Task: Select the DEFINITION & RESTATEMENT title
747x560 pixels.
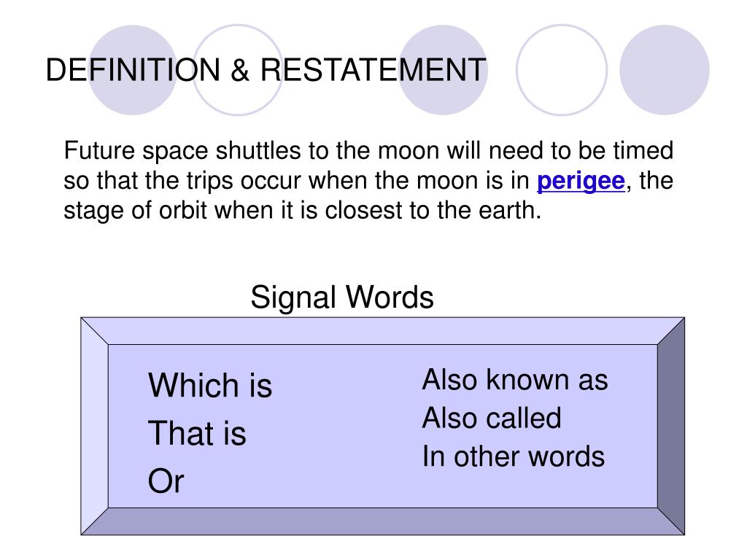Action: 266,69
